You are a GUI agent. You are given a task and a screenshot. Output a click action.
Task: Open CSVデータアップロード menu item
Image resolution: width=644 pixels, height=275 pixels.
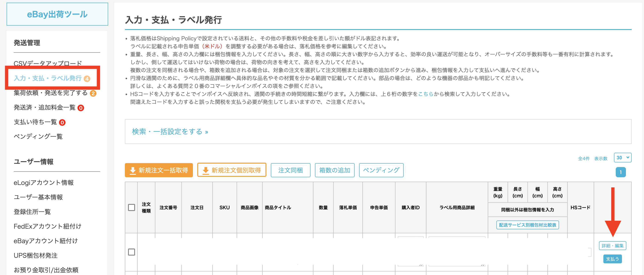(47, 63)
